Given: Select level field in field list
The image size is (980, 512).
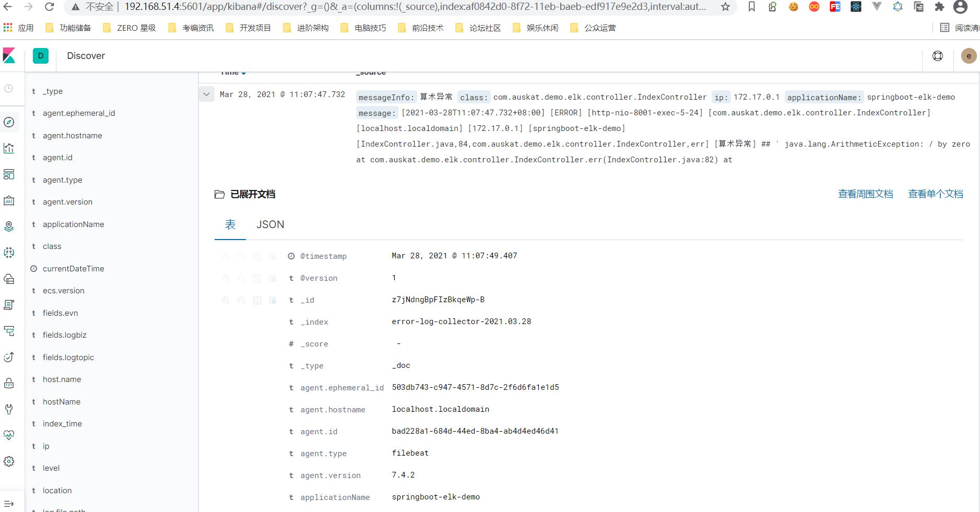Looking at the screenshot, I should click(51, 468).
